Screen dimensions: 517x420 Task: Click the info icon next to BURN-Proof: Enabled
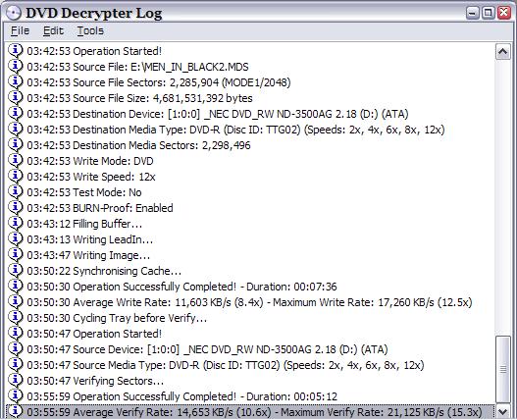pyautogui.click(x=15, y=207)
